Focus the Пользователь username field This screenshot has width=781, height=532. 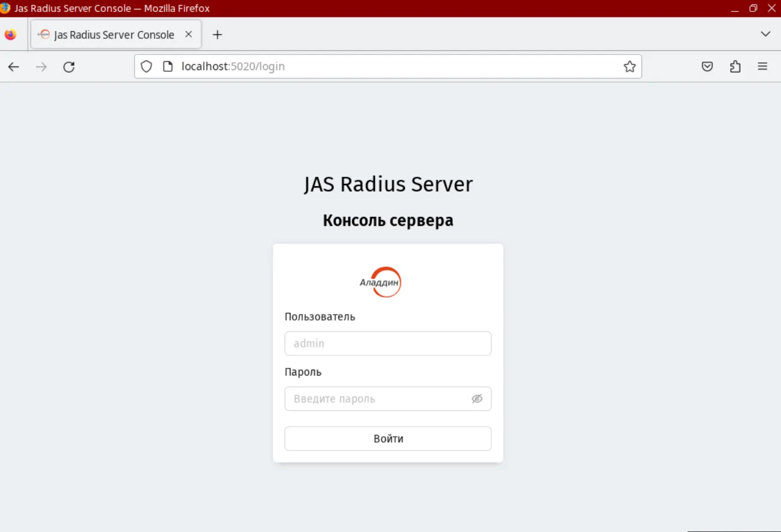pos(388,343)
